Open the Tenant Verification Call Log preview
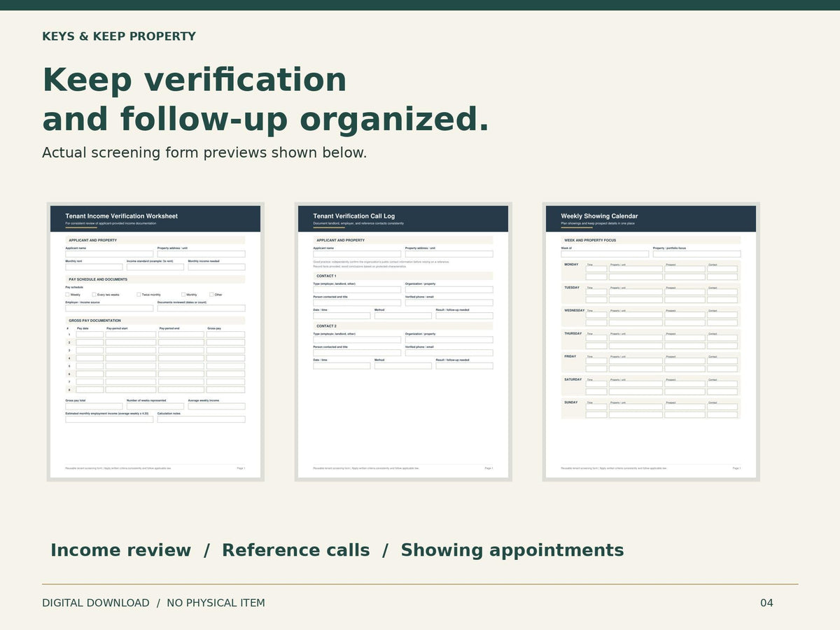 [x=403, y=342]
